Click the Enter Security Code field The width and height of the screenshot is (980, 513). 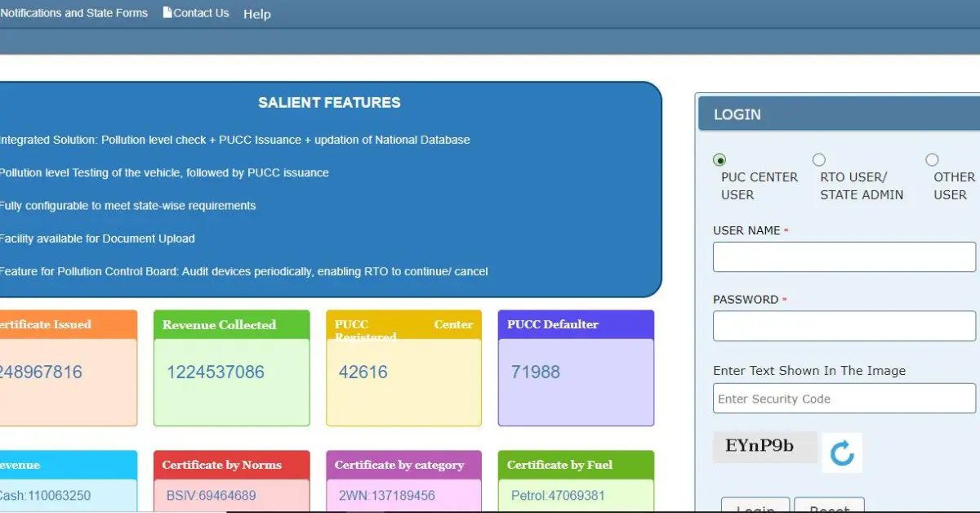(x=844, y=399)
